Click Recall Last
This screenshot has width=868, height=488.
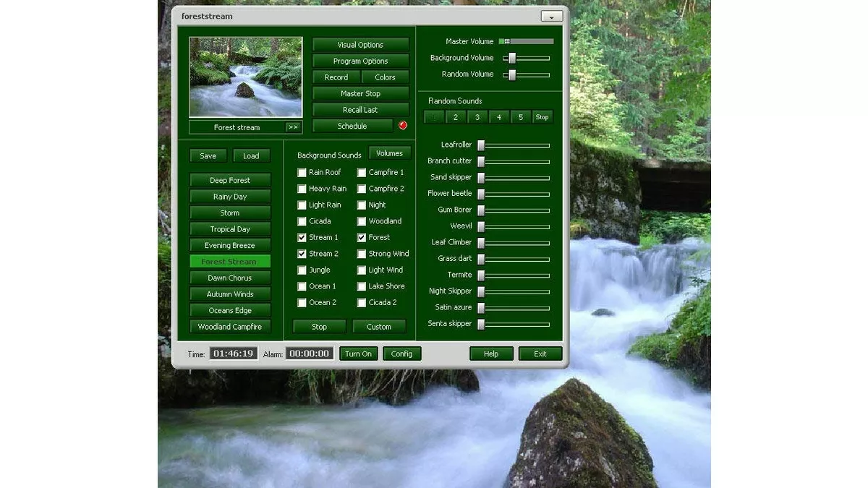(360, 109)
